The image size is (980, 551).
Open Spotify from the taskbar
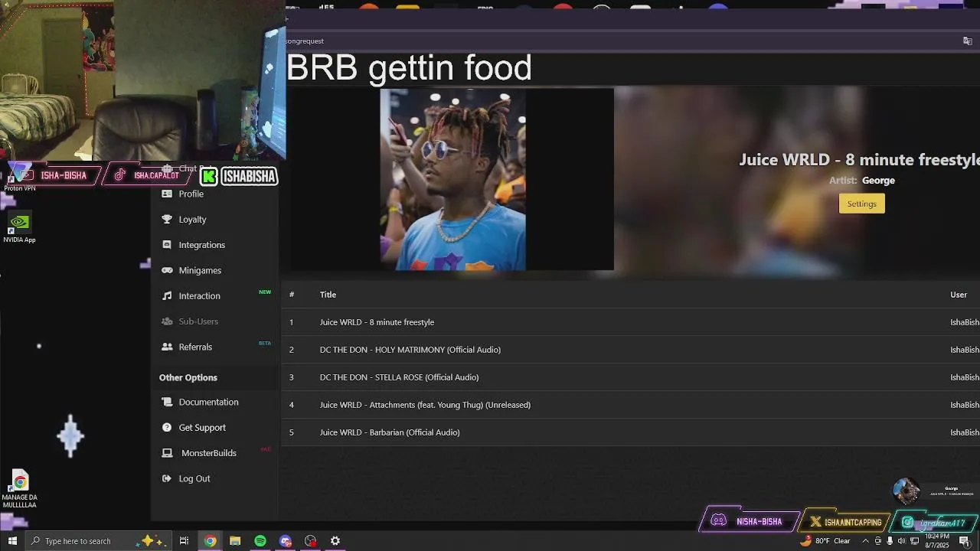260,541
